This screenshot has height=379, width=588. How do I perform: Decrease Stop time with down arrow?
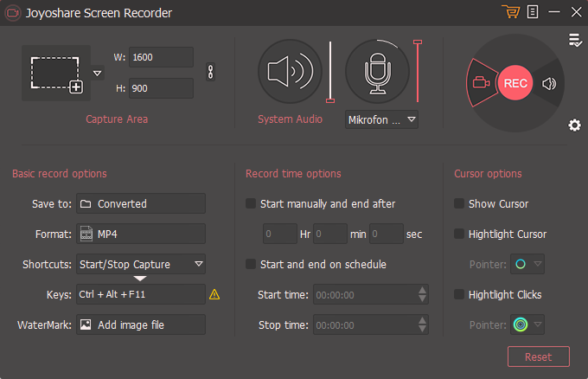pos(422,329)
